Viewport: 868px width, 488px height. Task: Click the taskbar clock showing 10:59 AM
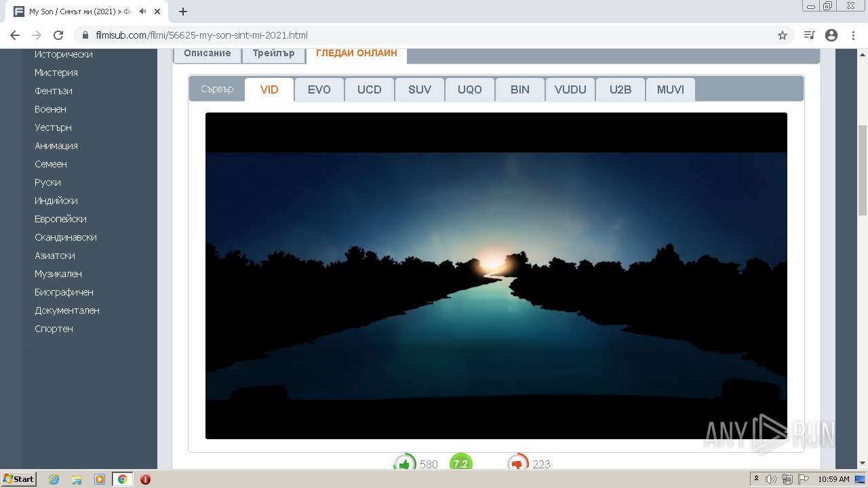(x=833, y=479)
